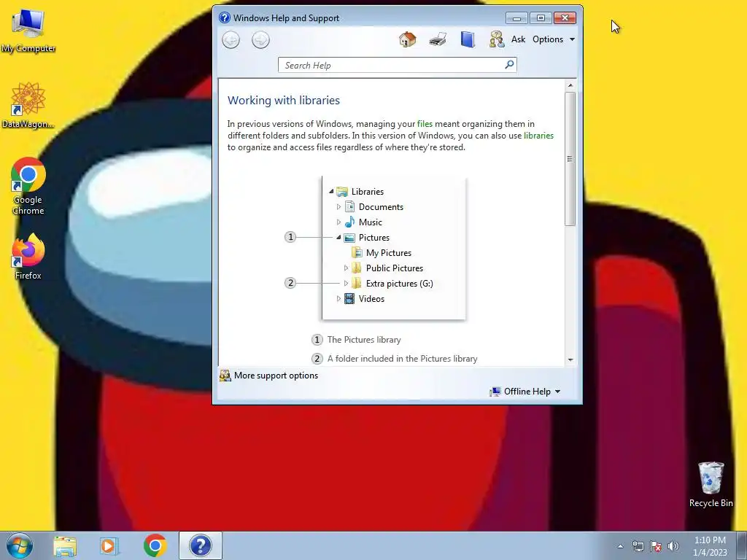Browse Help contents via book icon

click(468, 39)
